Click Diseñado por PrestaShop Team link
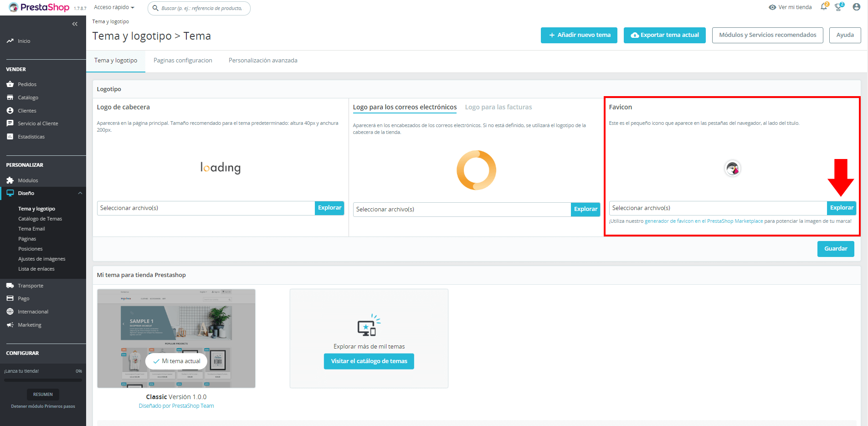This screenshot has width=868, height=426. point(176,406)
